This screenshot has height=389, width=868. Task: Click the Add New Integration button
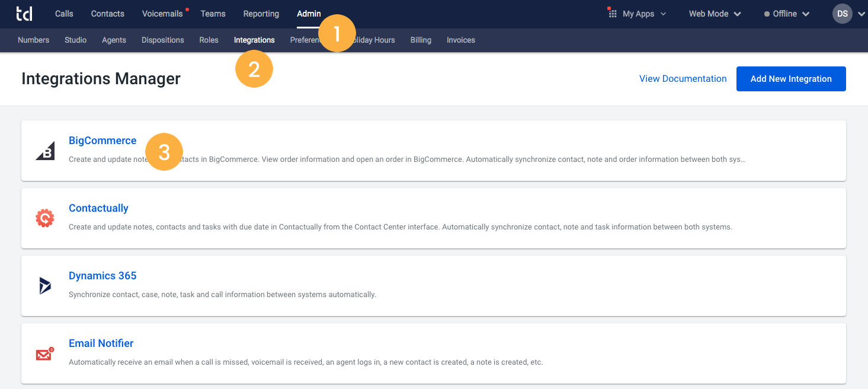791,79
